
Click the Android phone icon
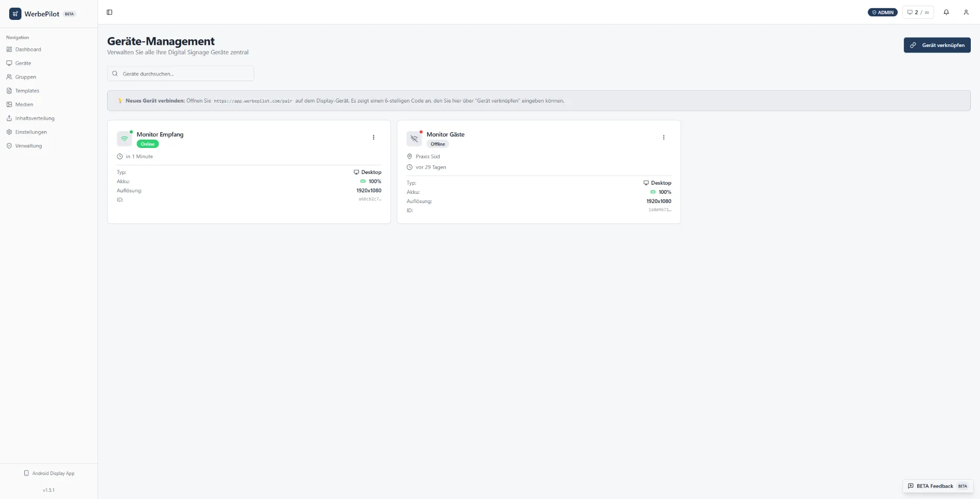[27, 473]
